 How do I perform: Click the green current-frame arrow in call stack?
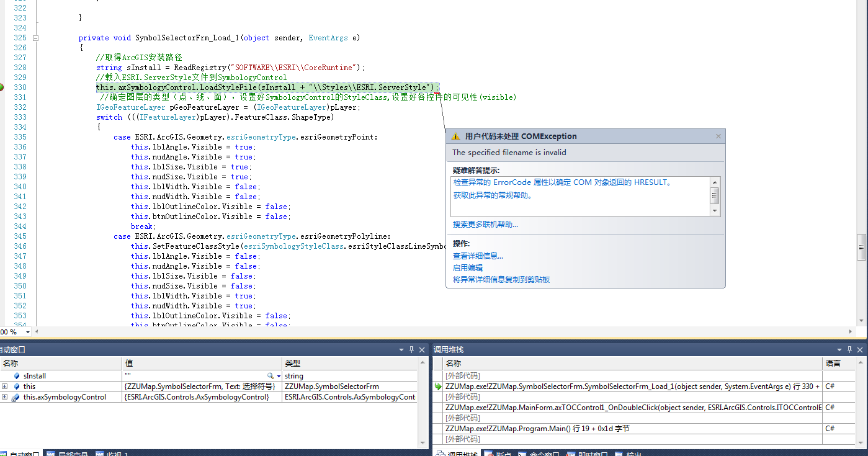438,387
